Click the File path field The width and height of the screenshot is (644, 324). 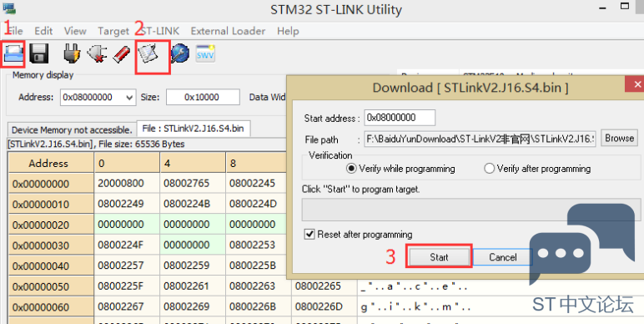click(480, 139)
